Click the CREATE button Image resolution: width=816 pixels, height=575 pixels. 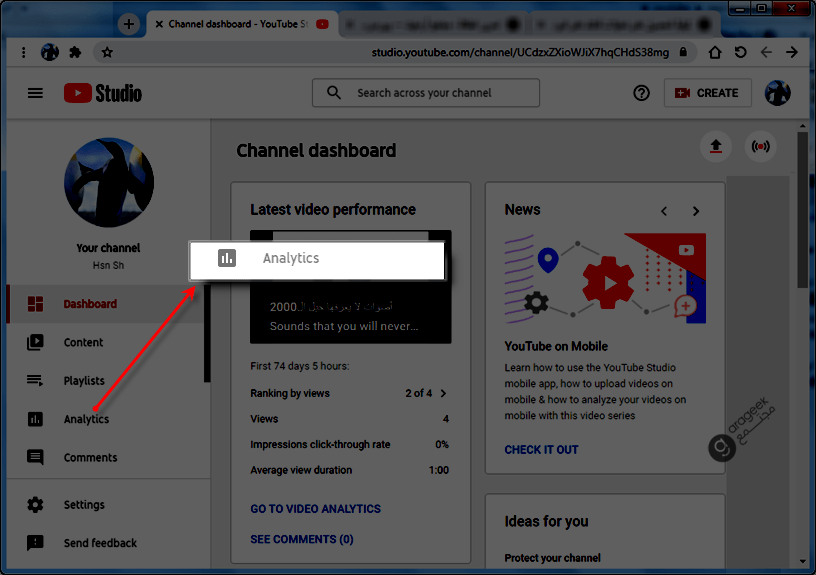708,93
